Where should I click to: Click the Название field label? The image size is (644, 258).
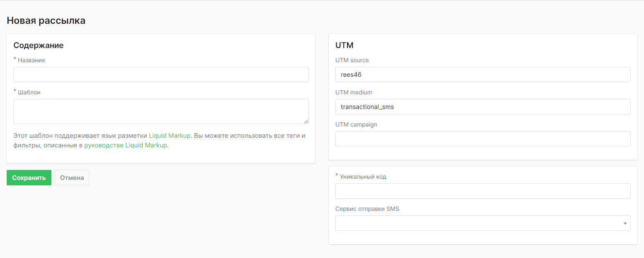(x=31, y=60)
